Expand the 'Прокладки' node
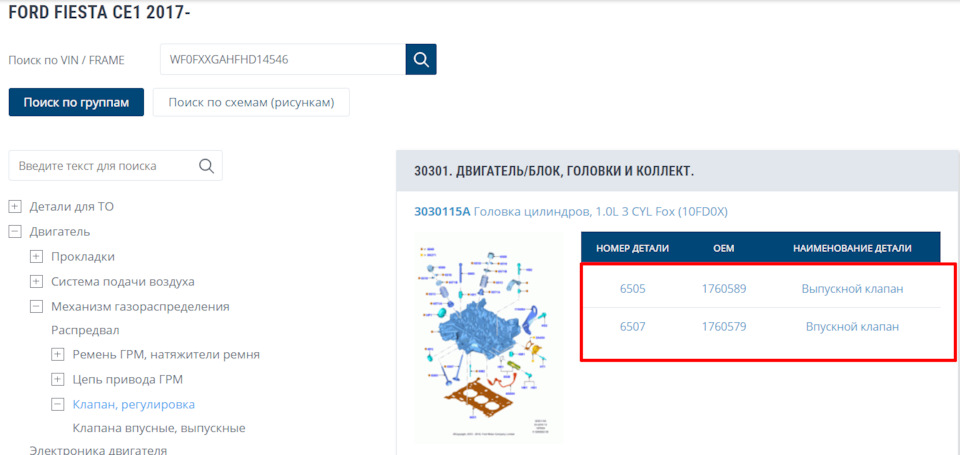The image size is (960, 455). tap(36, 257)
